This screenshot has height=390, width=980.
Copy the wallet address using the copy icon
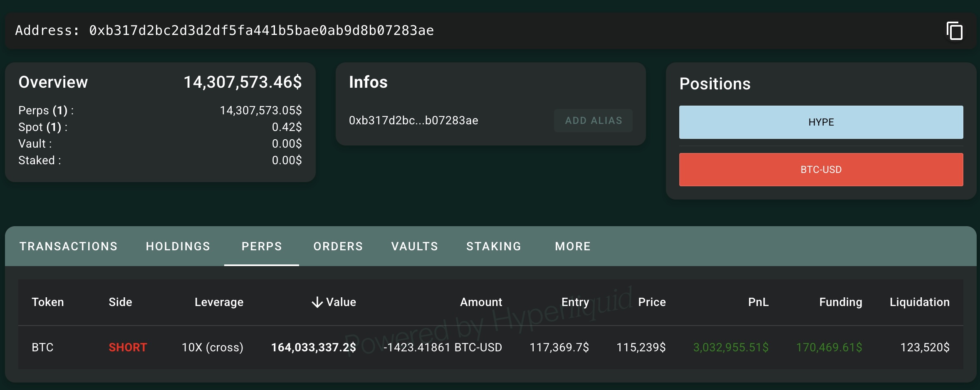pyautogui.click(x=954, y=30)
